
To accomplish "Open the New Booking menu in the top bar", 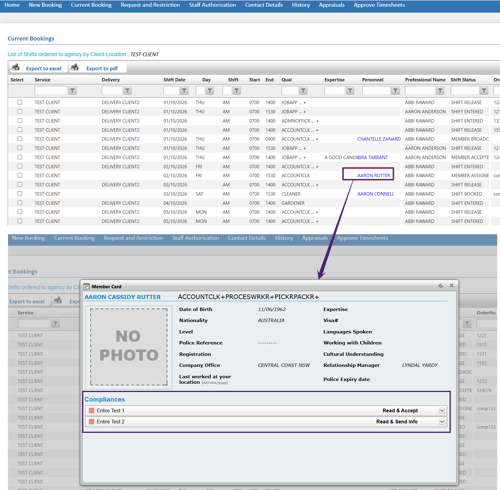I will pyautogui.click(x=45, y=5).
